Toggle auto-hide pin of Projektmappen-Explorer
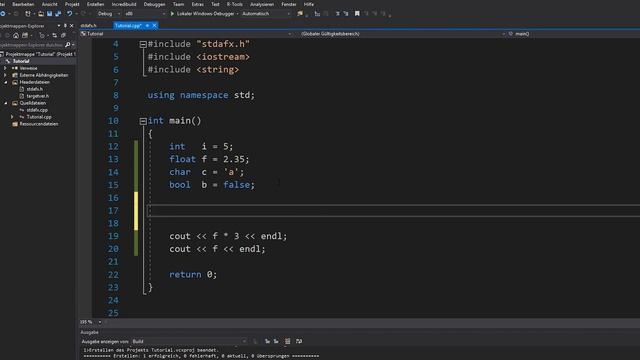Image resolution: width=640 pixels, height=360 pixels. tap(65, 25)
